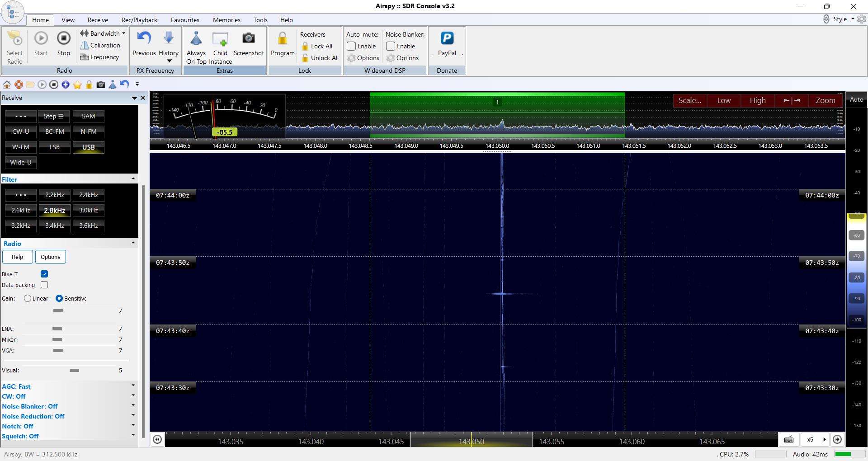The height and width of the screenshot is (461, 868).
Task: Check the Data packing checkbox
Action: point(44,285)
